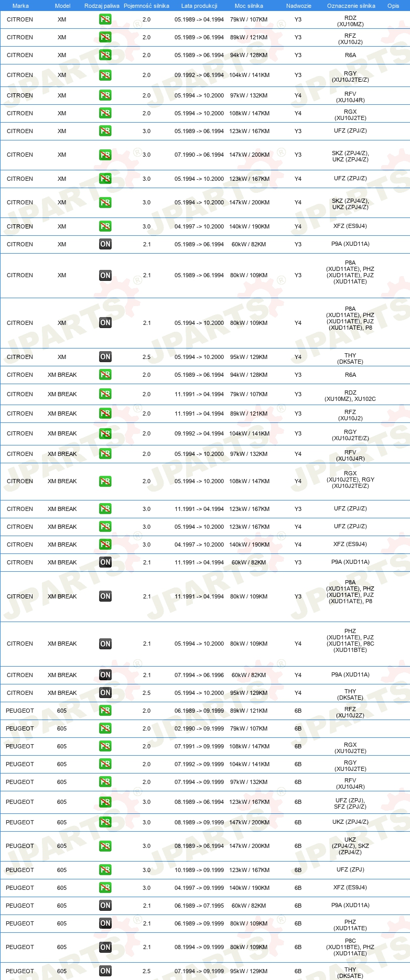The image size is (410, 980).
Task: Select PB icon for Peugeot 605 108kW/147KM
Action: point(105,746)
